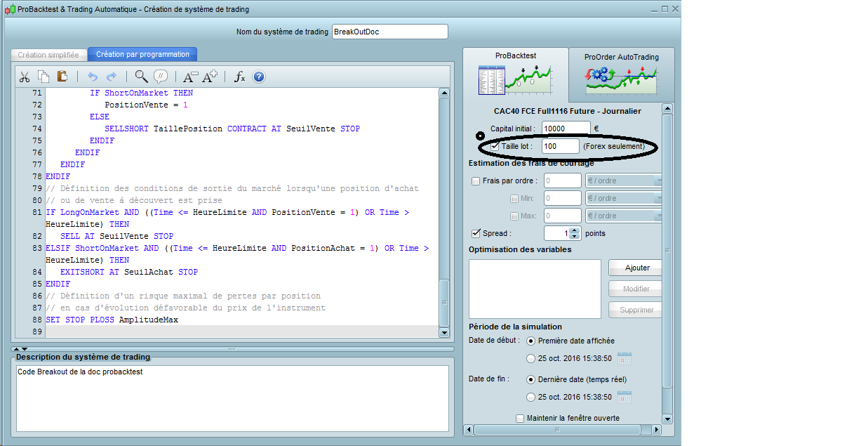The image size is (868, 446).
Task: Toggle comment with speech bubble icon
Action: [x=161, y=77]
